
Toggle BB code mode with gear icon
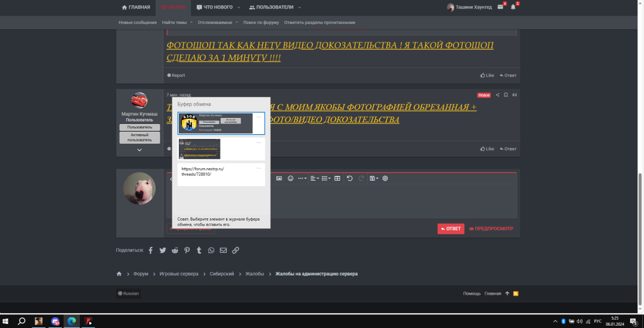click(385, 178)
